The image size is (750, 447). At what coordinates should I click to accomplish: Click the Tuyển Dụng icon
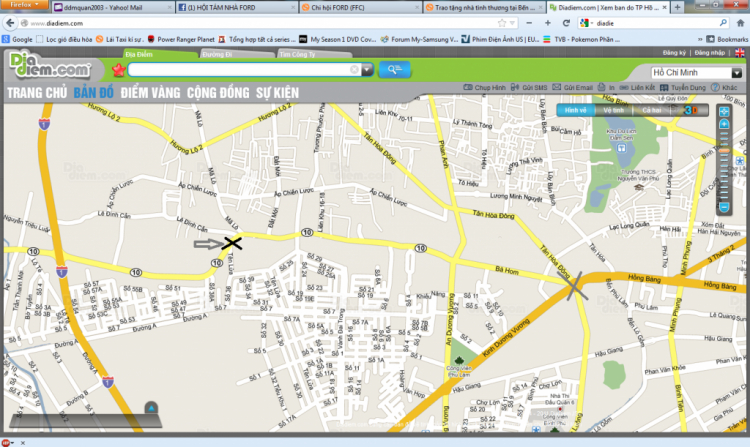click(664, 87)
